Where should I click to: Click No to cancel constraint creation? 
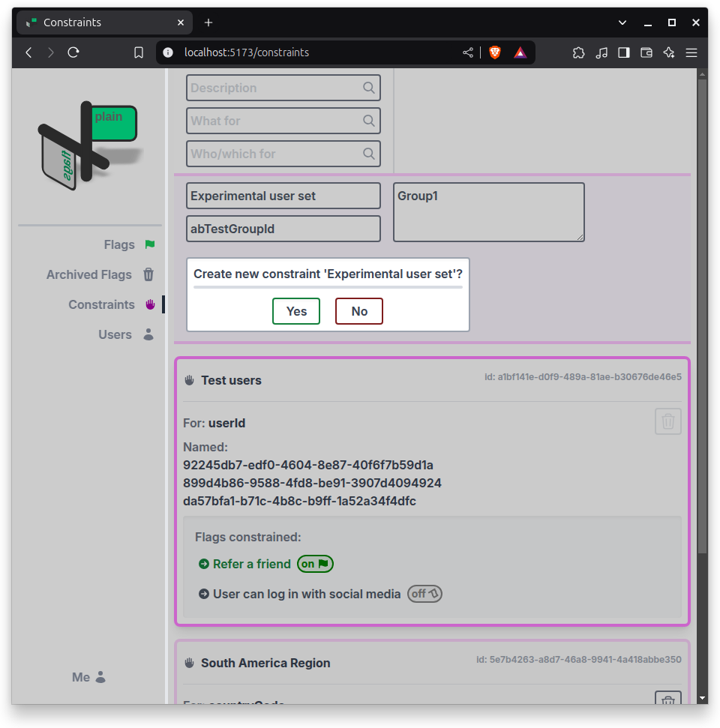point(358,310)
